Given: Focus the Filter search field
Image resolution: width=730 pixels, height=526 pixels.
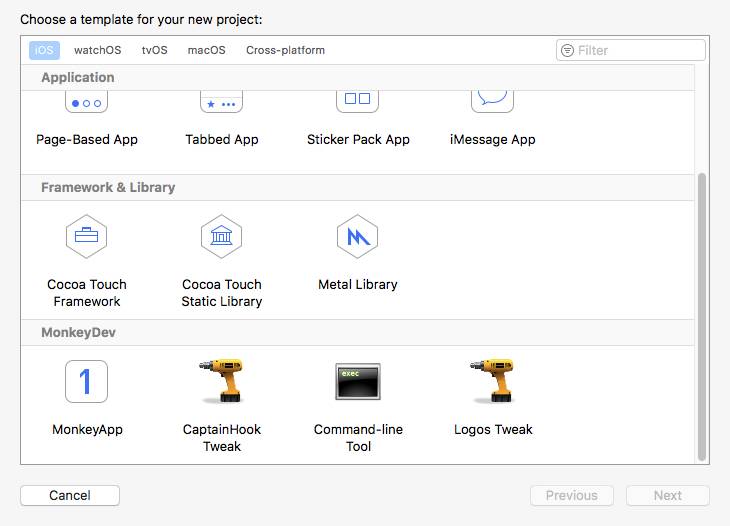Looking at the screenshot, I should click(x=630, y=50).
